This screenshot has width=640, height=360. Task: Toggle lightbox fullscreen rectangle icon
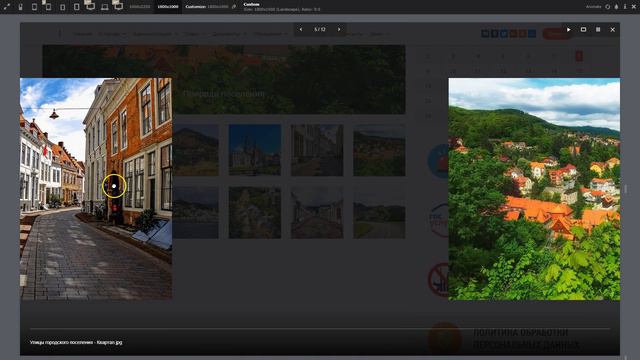click(583, 29)
